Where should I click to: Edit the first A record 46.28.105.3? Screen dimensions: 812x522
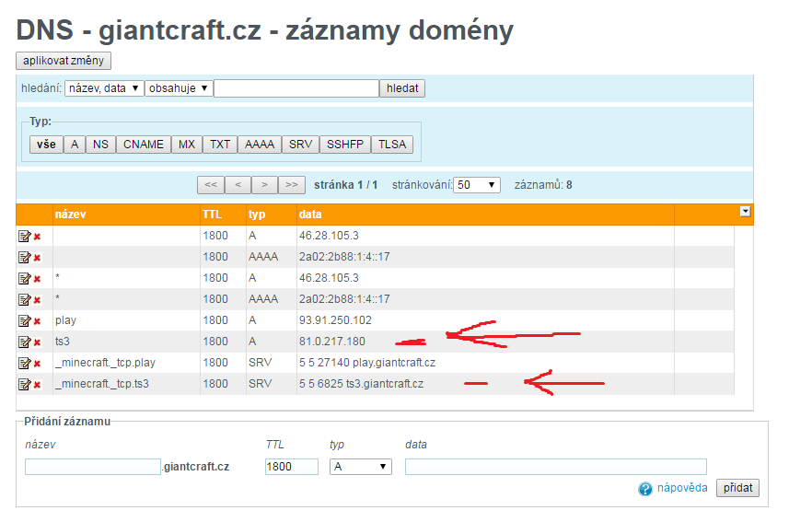point(24,236)
